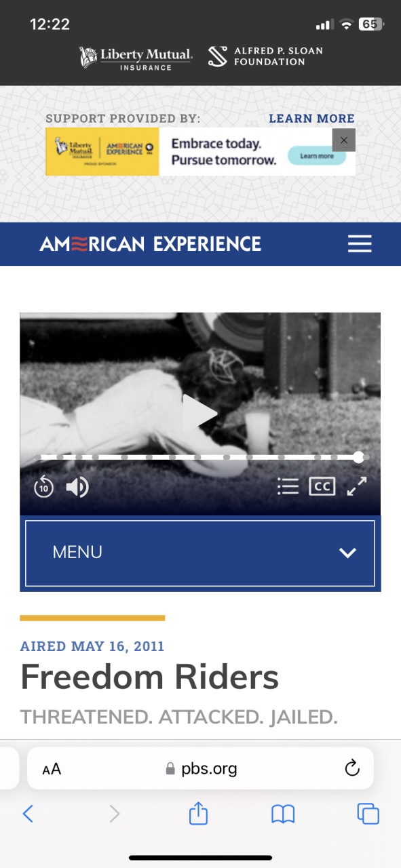Image resolution: width=401 pixels, height=868 pixels.
Task: Tap the pbs.org address field
Action: click(200, 768)
